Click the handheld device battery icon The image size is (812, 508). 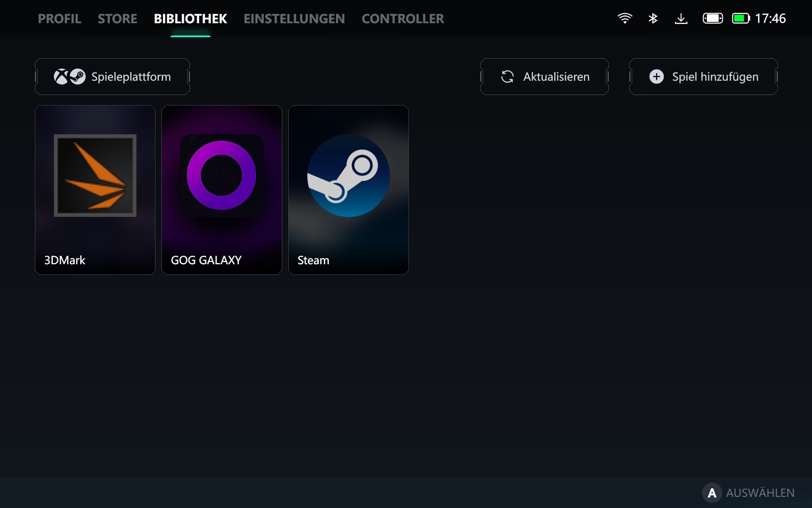click(x=713, y=19)
